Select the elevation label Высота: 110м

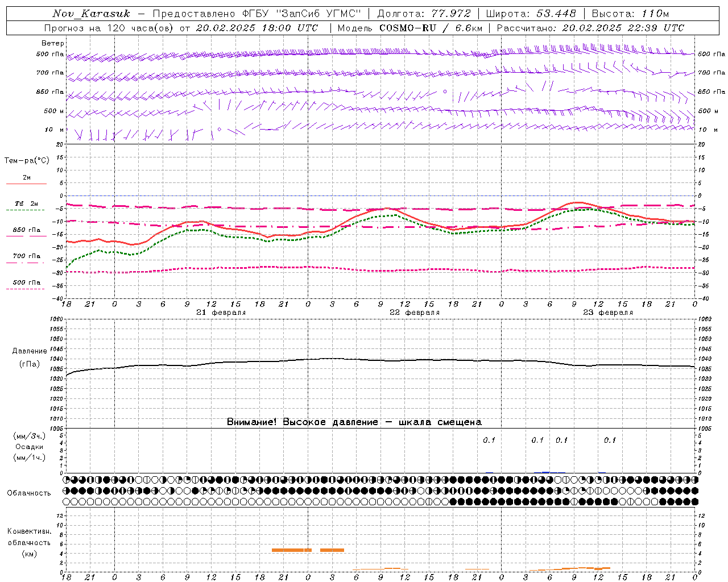pos(630,14)
